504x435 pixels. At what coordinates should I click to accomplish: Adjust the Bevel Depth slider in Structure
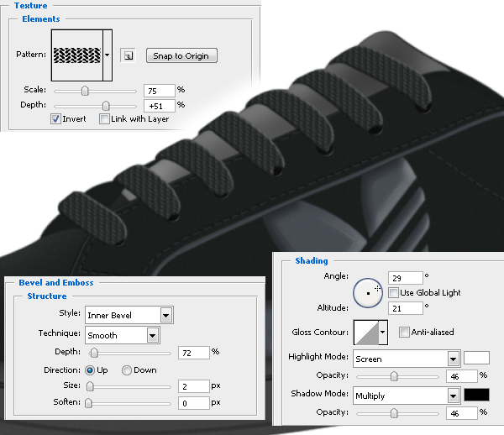point(94,353)
